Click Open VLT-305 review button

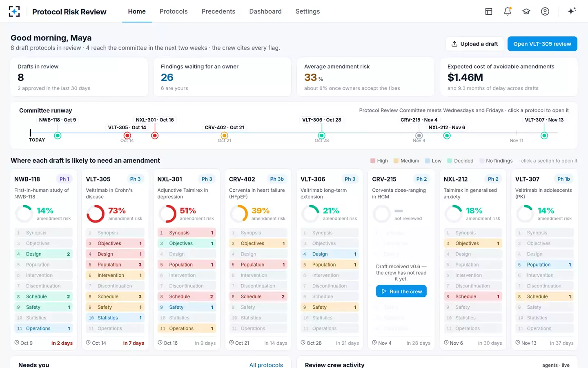pos(542,44)
